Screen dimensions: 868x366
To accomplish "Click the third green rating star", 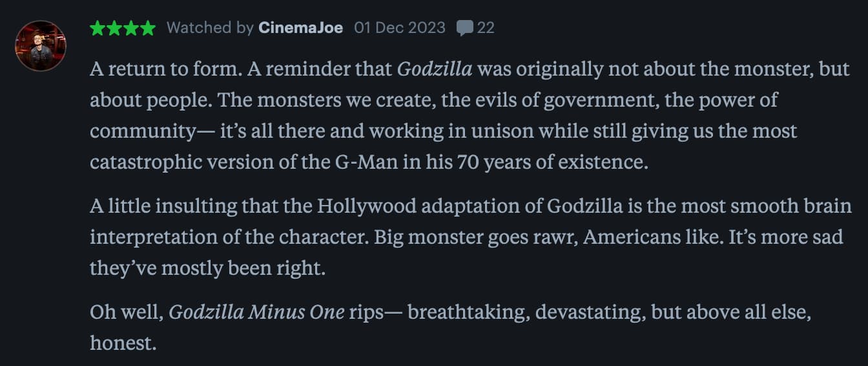I will pyautogui.click(x=132, y=28).
